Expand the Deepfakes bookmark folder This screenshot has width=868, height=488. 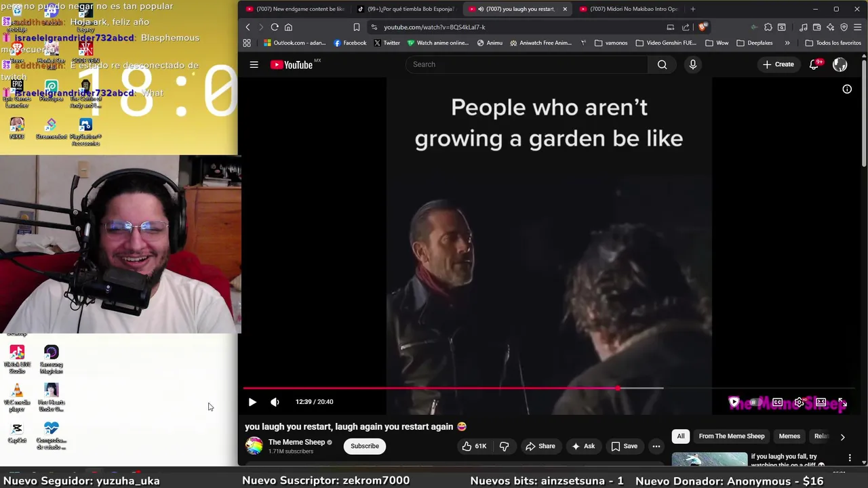755,43
